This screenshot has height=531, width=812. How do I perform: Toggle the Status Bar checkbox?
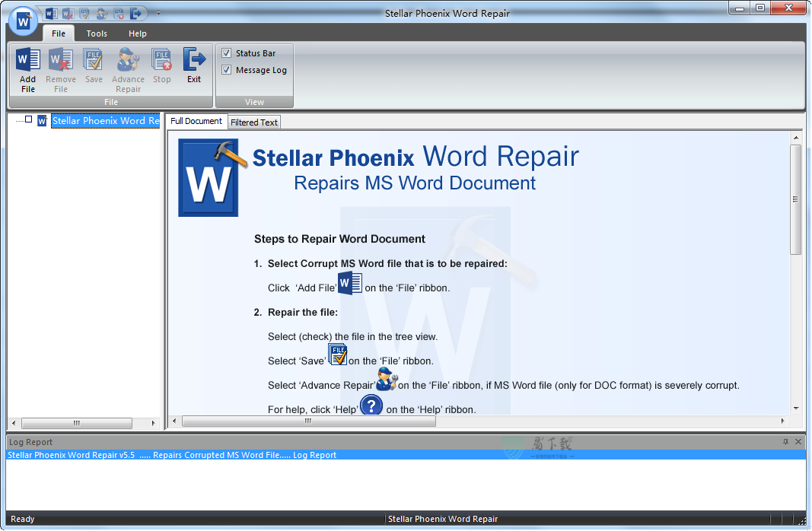pos(226,52)
